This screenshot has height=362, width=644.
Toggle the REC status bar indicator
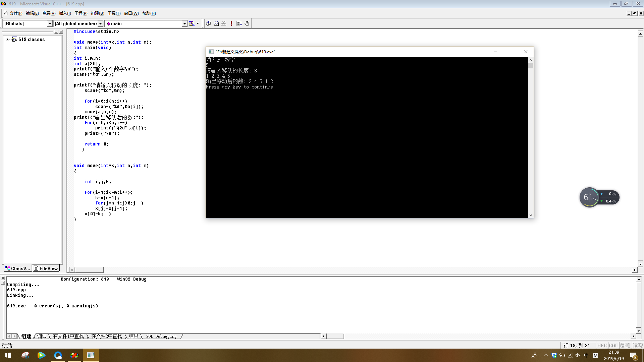(602, 346)
